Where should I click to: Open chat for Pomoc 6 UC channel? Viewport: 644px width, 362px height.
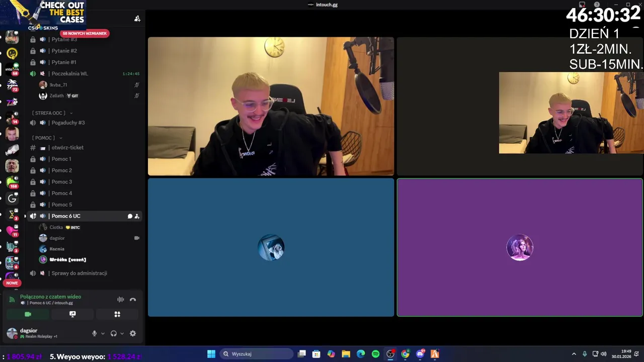(130, 216)
